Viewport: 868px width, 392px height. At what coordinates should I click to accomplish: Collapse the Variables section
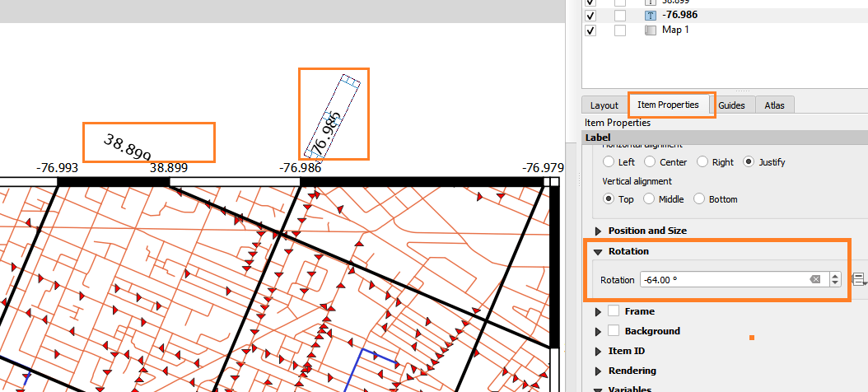click(x=598, y=389)
